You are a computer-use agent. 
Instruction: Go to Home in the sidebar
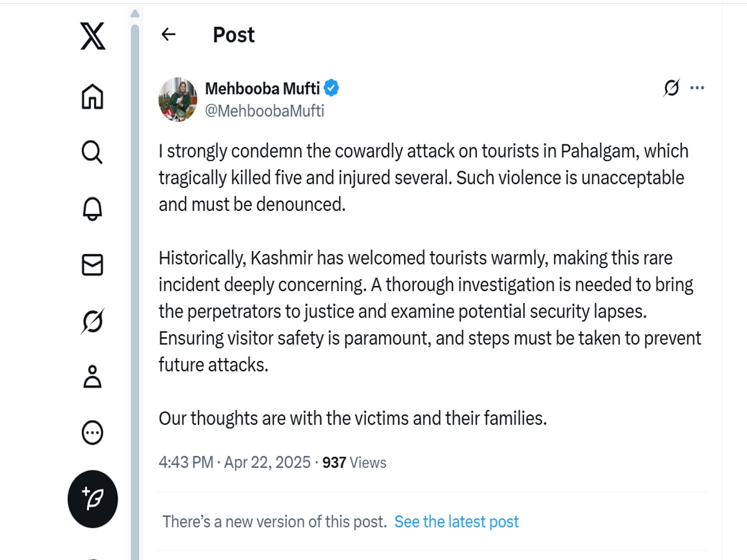coord(93,96)
